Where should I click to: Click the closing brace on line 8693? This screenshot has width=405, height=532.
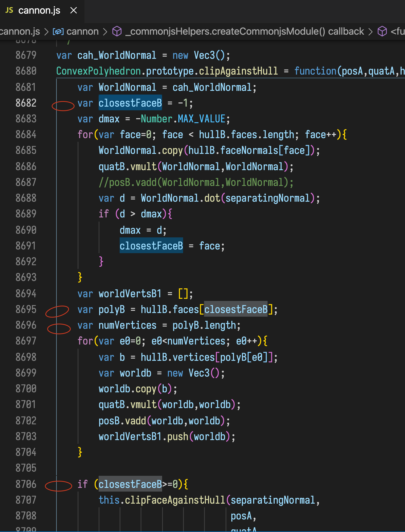coord(80,278)
